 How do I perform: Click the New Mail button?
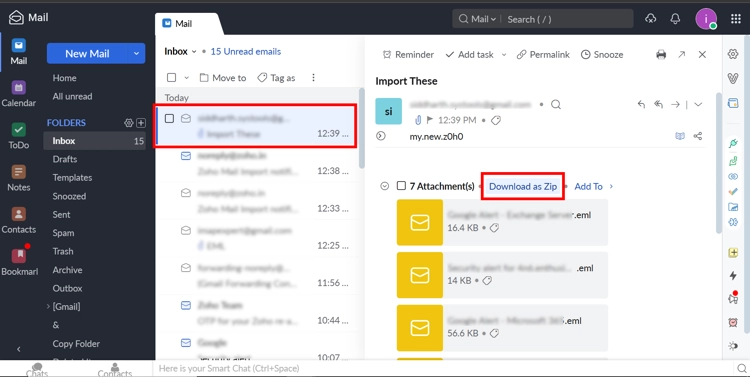pos(87,54)
